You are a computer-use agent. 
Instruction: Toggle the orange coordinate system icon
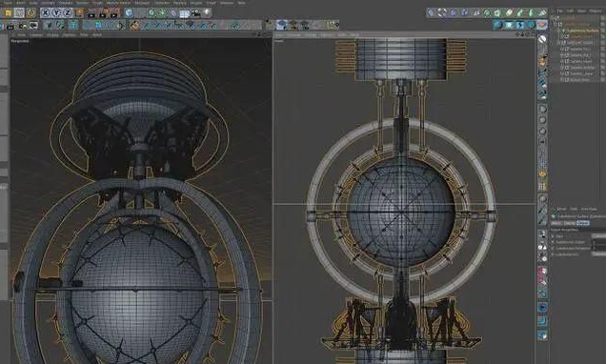[x=79, y=12]
